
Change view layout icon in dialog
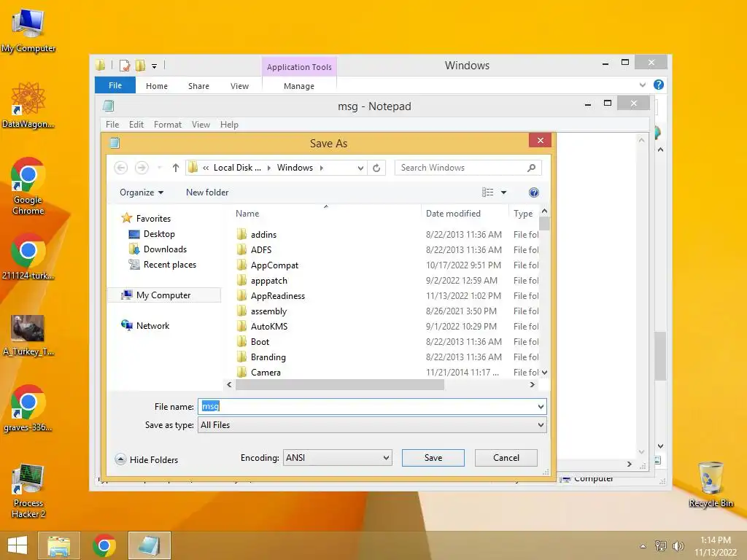click(x=487, y=192)
